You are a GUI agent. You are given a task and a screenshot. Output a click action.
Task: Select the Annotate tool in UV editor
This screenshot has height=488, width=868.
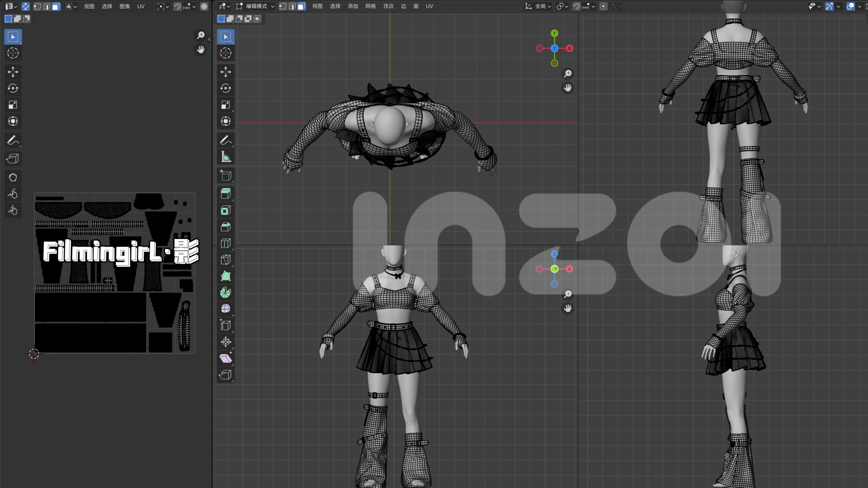click(13, 141)
